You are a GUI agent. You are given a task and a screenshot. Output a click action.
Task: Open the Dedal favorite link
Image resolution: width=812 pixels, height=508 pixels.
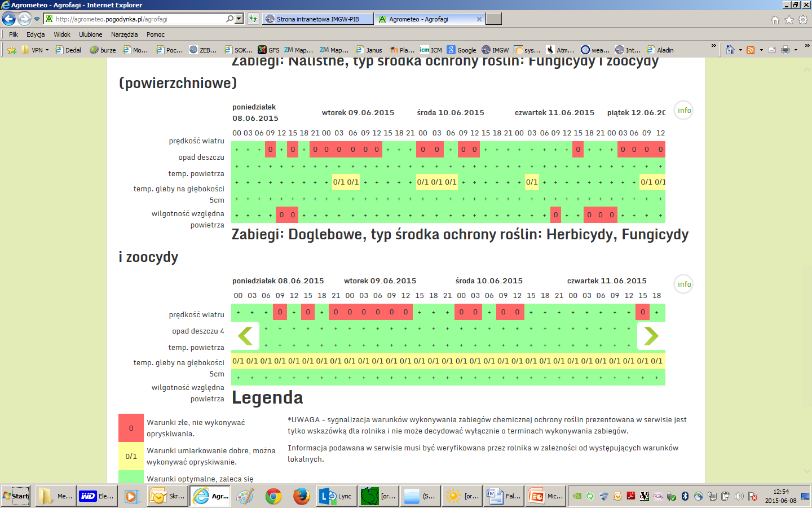(x=68, y=50)
